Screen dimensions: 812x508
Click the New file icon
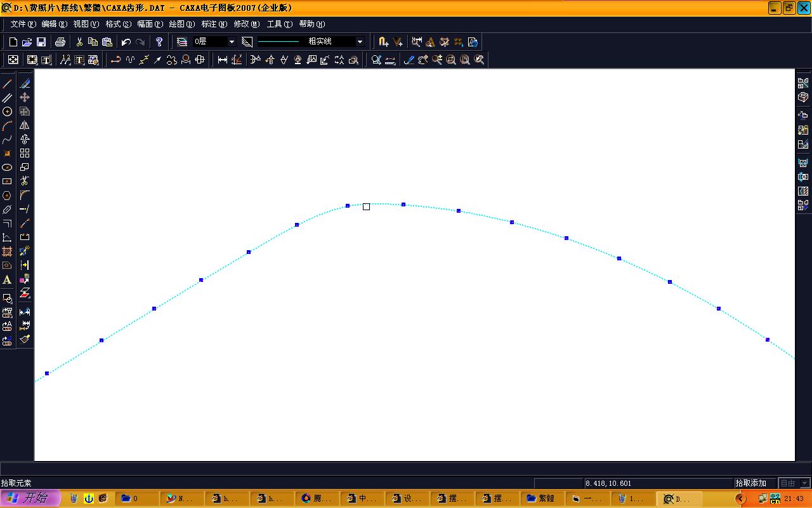click(x=13, y=42)
